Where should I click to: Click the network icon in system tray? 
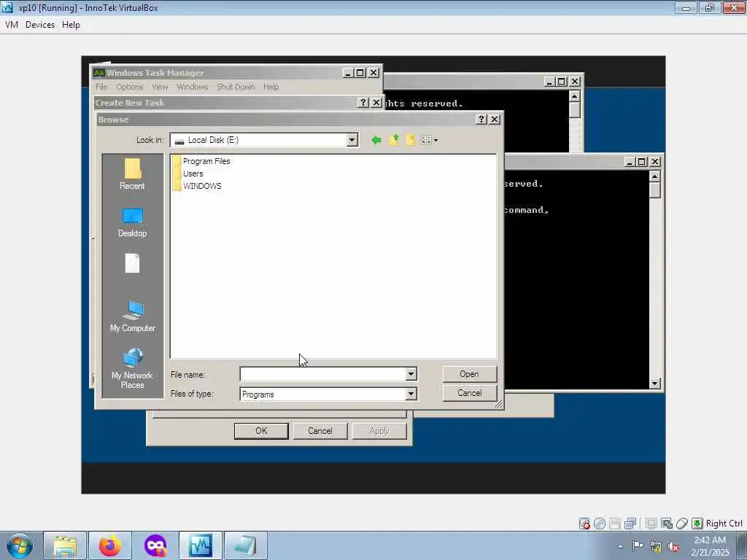coord(656,547)
